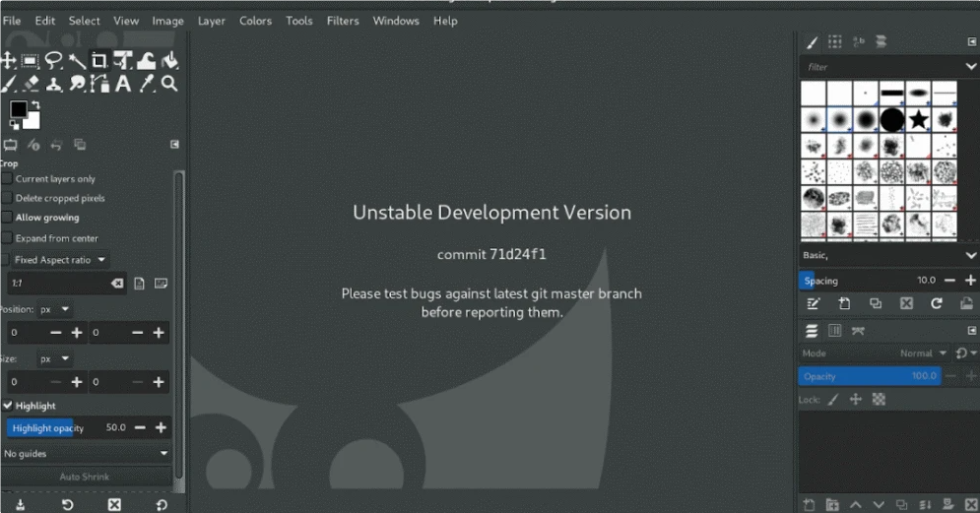Clear the 1:1 aspect ratio field
This screenshot has width=980, height=513.
pyautogui.click(x=117, y=283)
